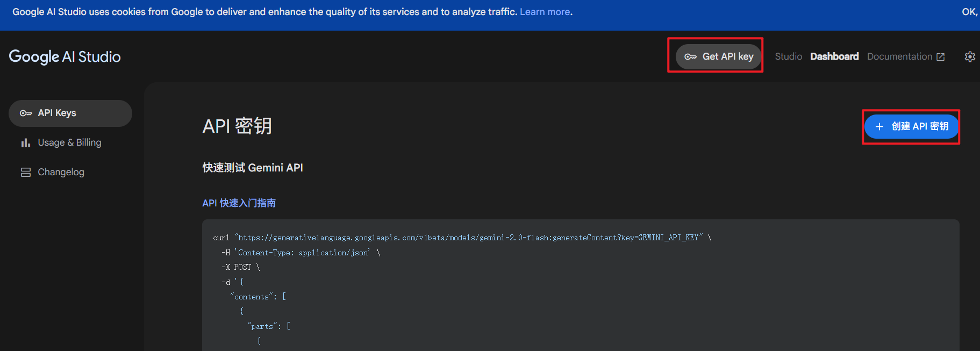The height and width of the screenshot is (351, 980).
Task: Open Usage & Billing in sidebar
Action: point(70,142)
